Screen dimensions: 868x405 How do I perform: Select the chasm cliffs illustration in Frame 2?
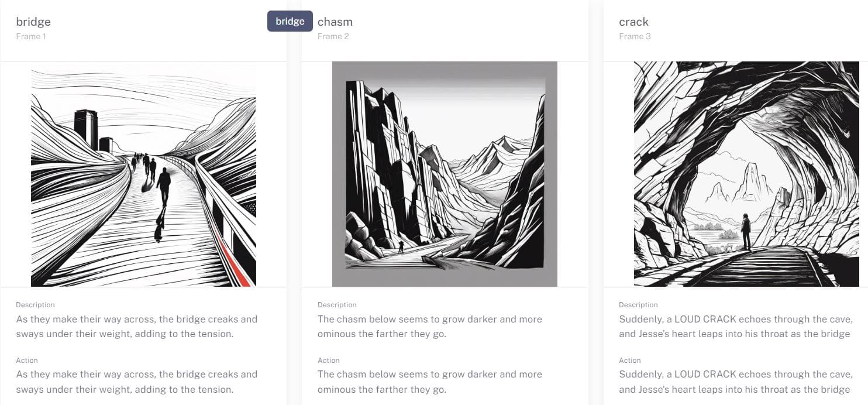pos(445,174)
